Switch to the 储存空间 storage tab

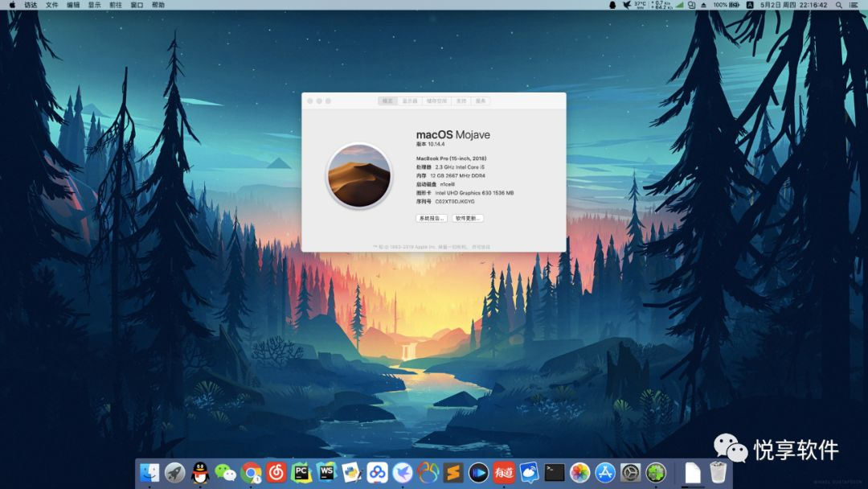click(x=436, y=101)
